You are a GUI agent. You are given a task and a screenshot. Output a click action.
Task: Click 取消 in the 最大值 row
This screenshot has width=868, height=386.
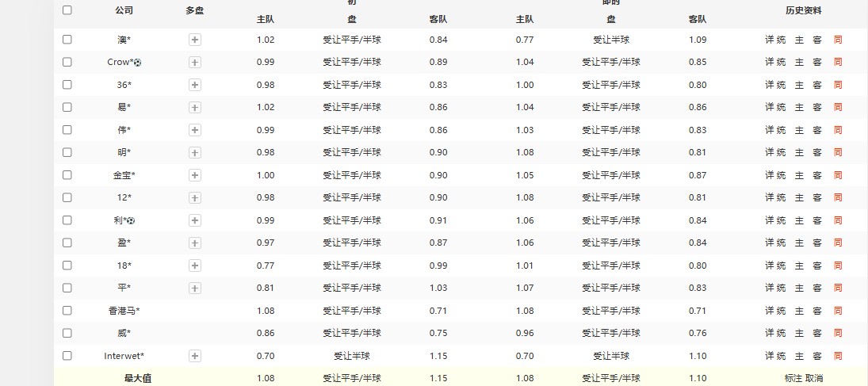[814, 378]
